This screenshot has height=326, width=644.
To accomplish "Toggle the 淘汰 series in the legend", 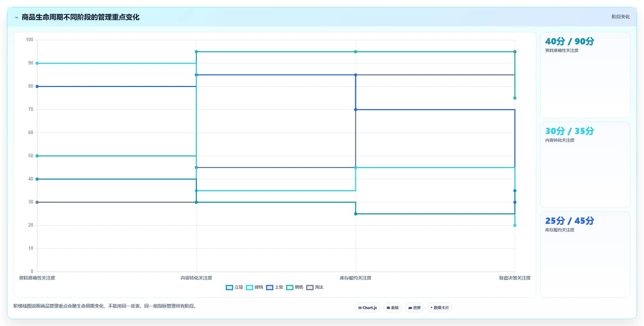I will (315, 287).
